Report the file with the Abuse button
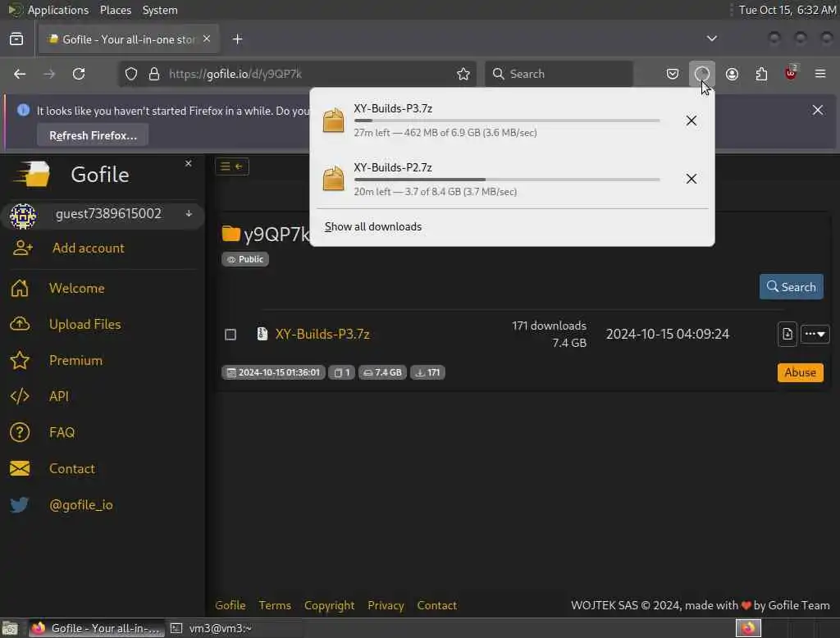The image size is (840, 638). point(800,372)
